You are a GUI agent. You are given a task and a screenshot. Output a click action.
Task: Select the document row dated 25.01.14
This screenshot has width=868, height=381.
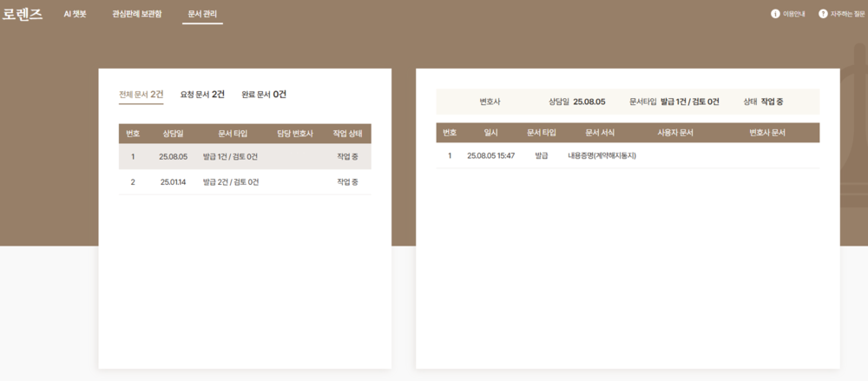[244, 182]
